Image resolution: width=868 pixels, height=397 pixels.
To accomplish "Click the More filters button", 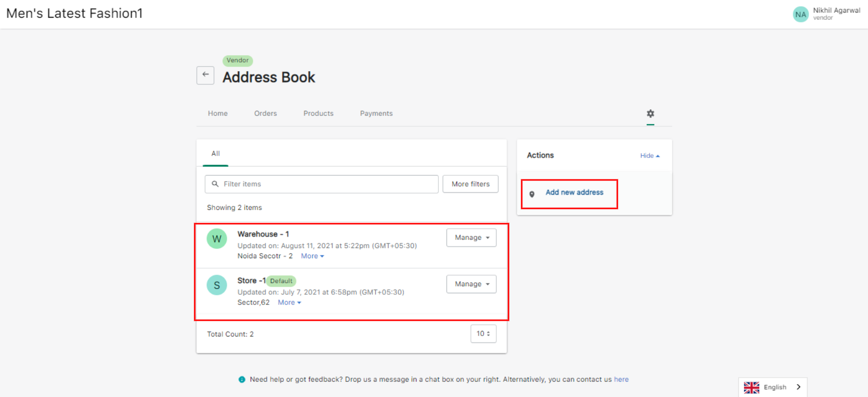I will (470, 184).
